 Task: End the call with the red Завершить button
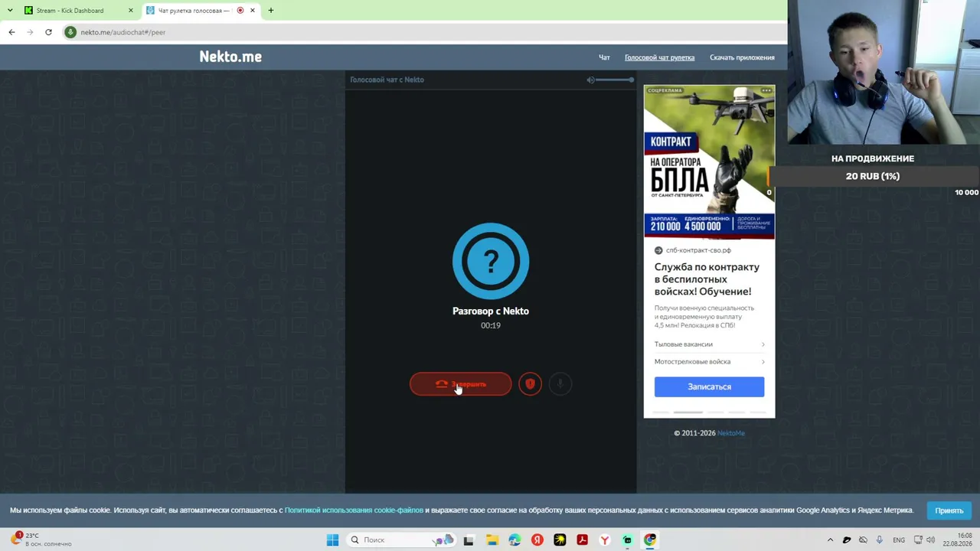point(460,384)
